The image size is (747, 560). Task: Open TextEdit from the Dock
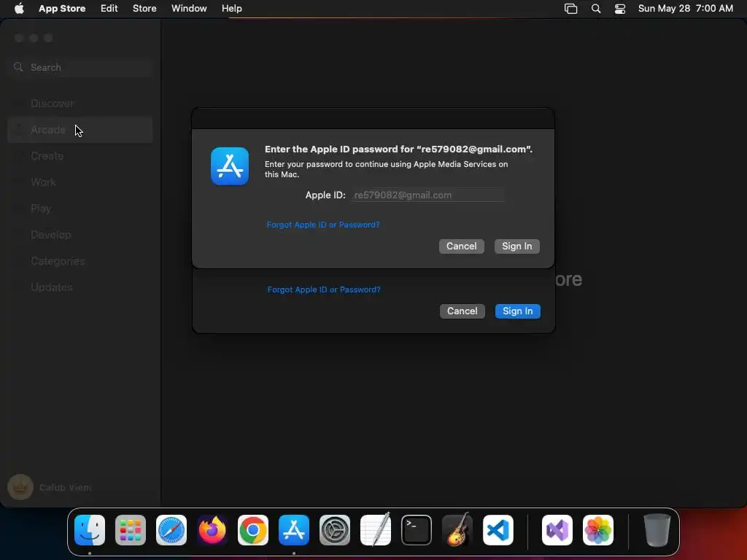point(376,530)
